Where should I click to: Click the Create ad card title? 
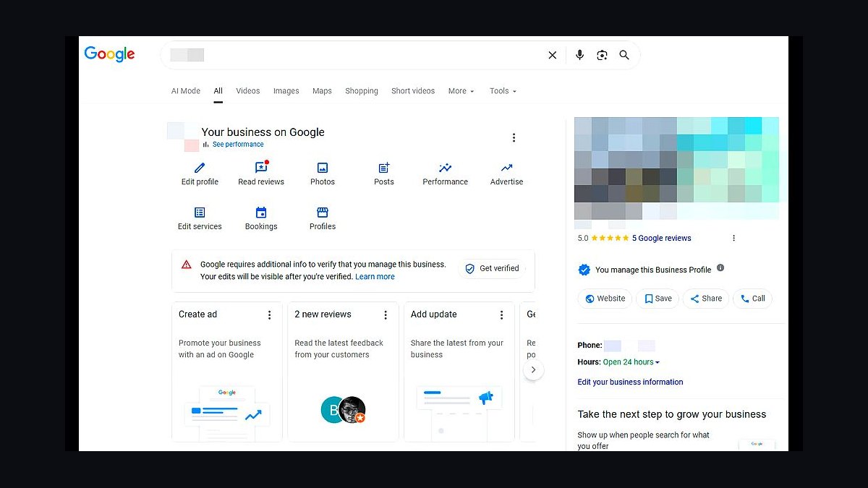tap(197, 314)
